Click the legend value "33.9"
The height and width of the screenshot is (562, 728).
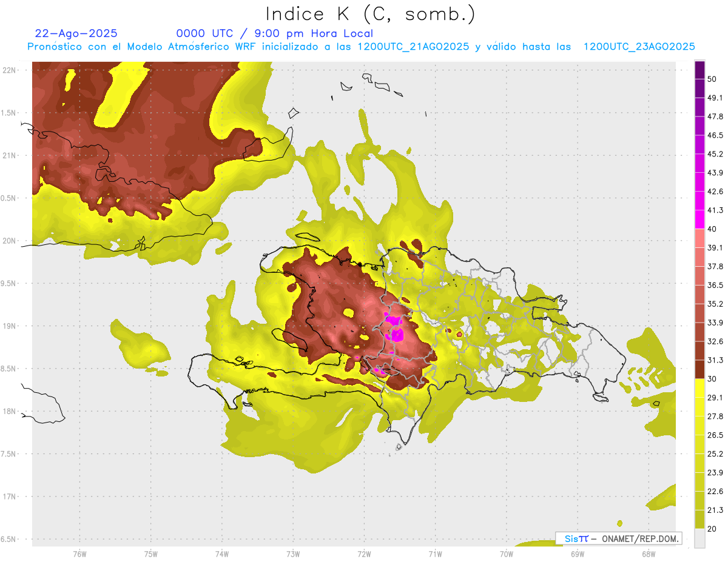715,323
